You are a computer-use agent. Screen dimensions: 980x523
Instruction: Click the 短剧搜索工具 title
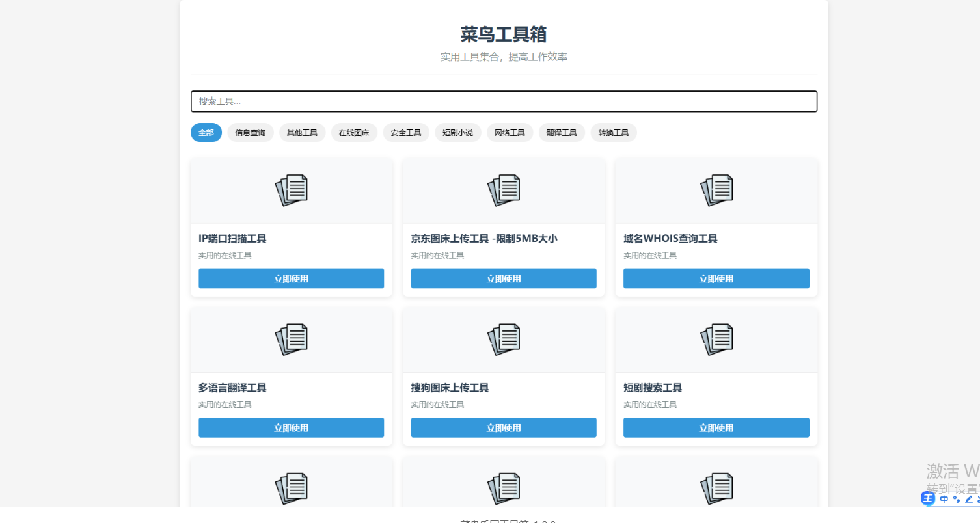[x=653, y=388]
